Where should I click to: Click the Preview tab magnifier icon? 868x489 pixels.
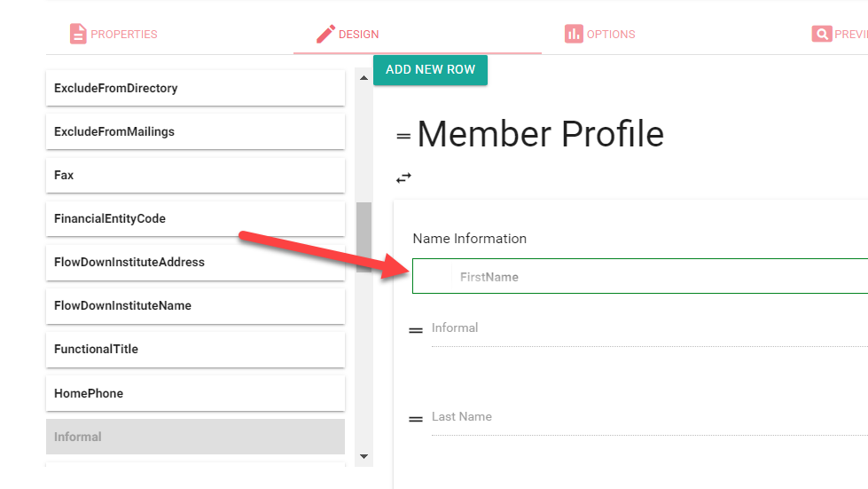pyautogui.click(x=822, y=34)
